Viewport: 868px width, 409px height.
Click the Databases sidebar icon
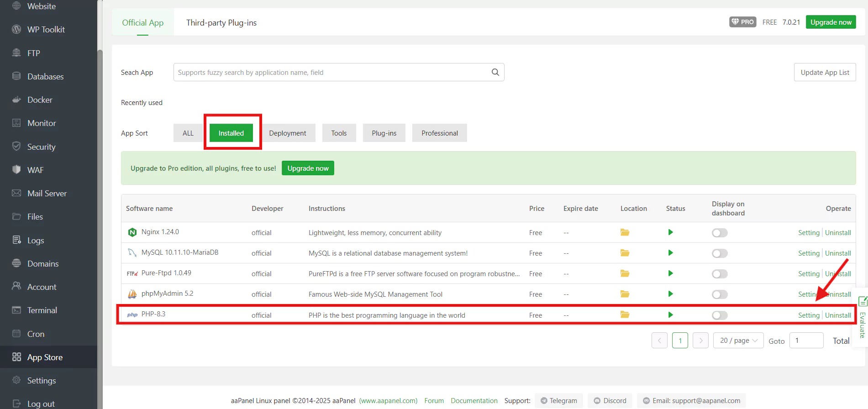(x=16, y=76)
